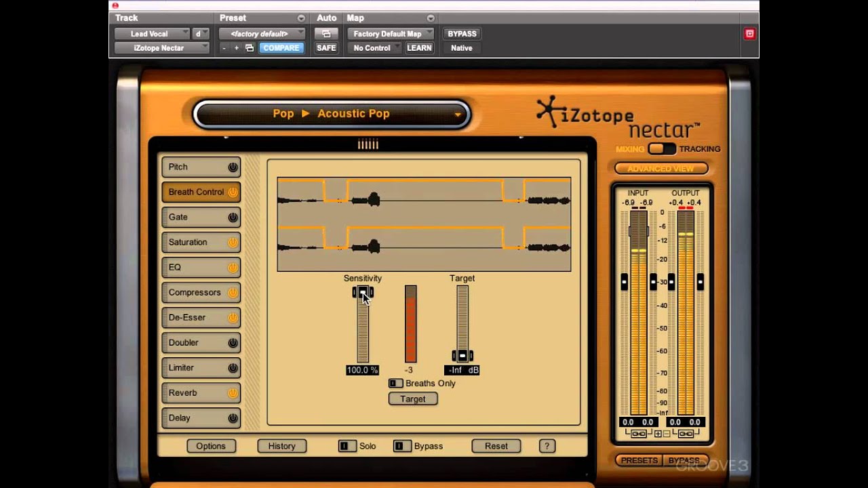Toggle the BYPASS button in plugin header

coord(462,33)
